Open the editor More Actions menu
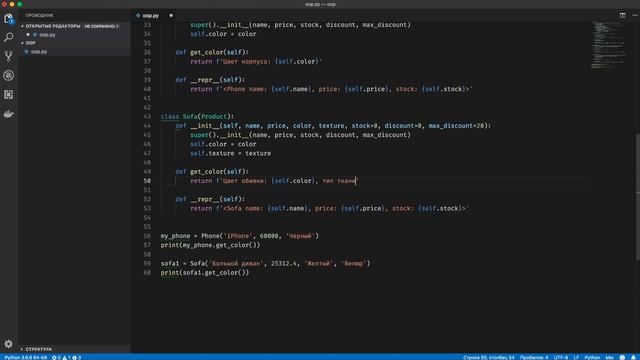Viewport: 640px width, 360px height. (635, 15)
